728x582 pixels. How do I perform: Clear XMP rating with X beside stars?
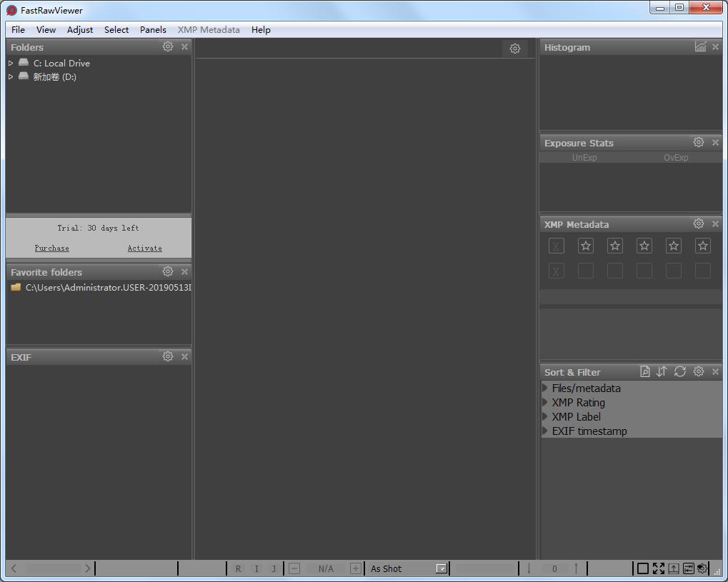pyautogui.click(x=557, y=246)
